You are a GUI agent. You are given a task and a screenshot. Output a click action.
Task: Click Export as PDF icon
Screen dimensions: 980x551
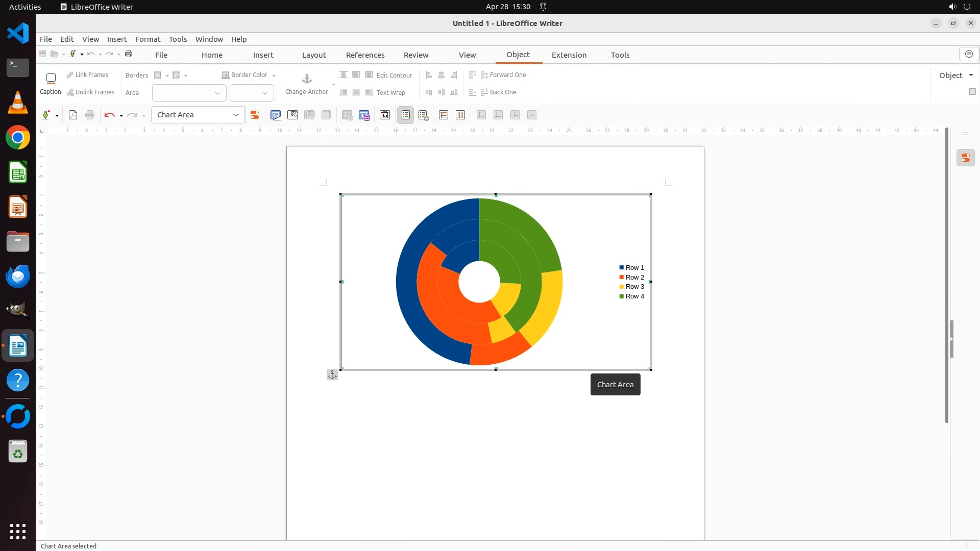pos(73,115)
